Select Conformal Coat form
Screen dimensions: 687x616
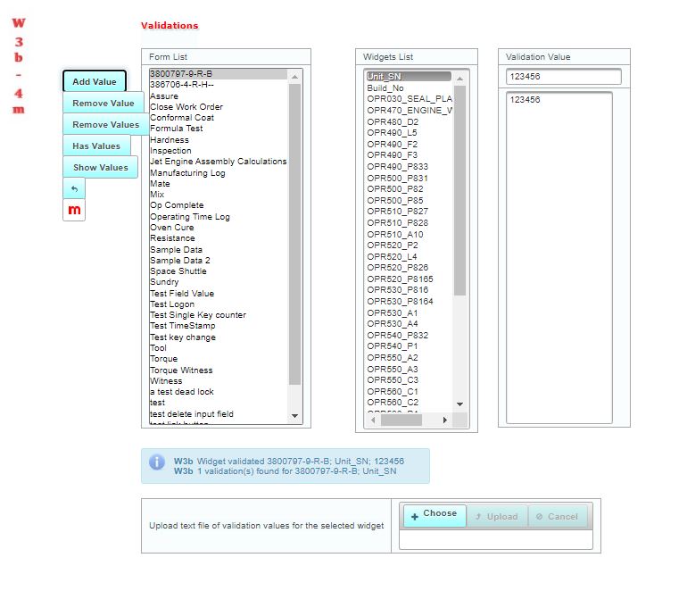(x=219, y=118)
